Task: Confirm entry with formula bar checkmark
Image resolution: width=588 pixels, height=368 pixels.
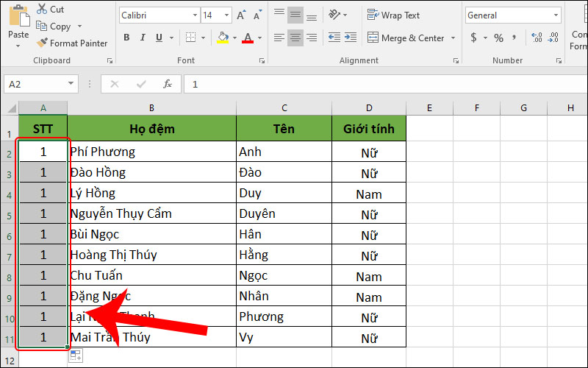Action: click(141, 84)
